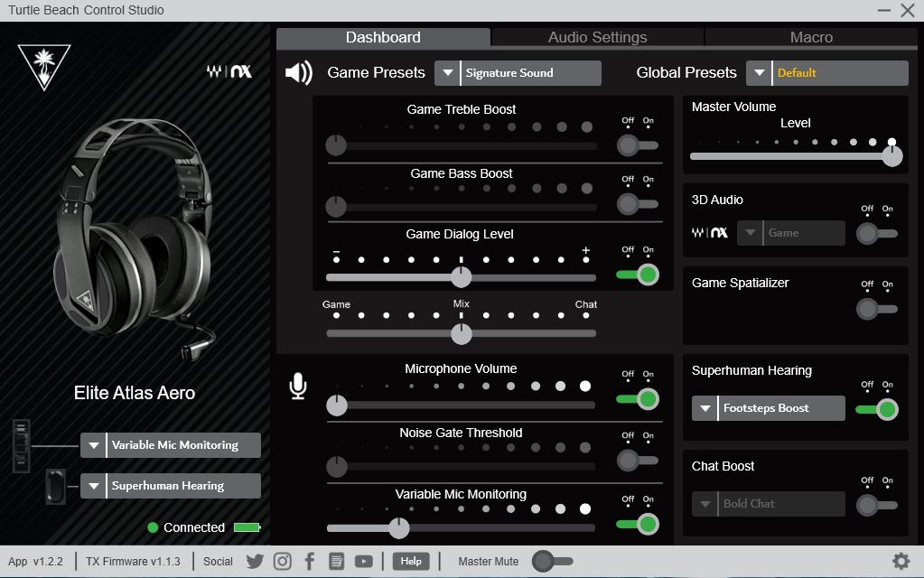Viewport: 924px width, 578px height.
Task: Open the Footsteps Boost dropdown
Action: pyautogui.click(x=769, y=408)
